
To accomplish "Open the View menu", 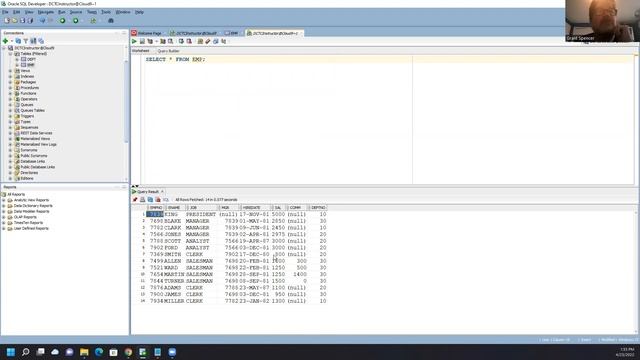I will pos(29,12).
